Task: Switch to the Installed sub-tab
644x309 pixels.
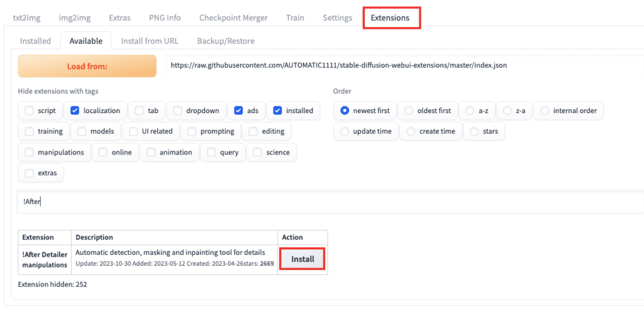Action: tap(35, 41)
